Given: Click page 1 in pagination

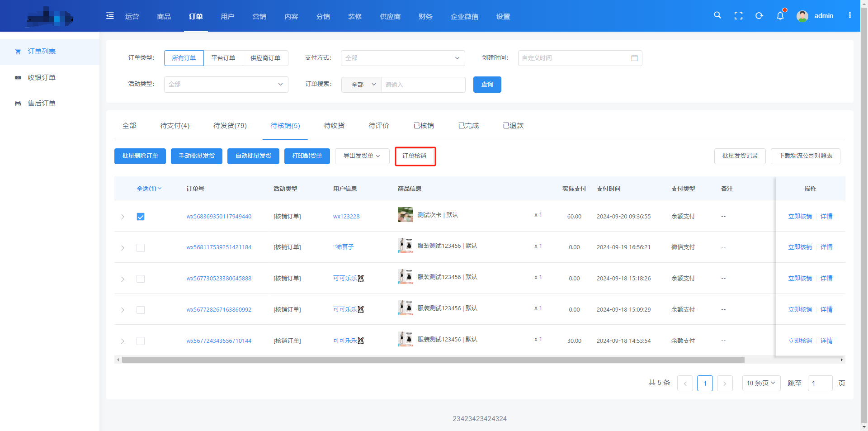Looking at the screenshot, I should click(705, 384).
